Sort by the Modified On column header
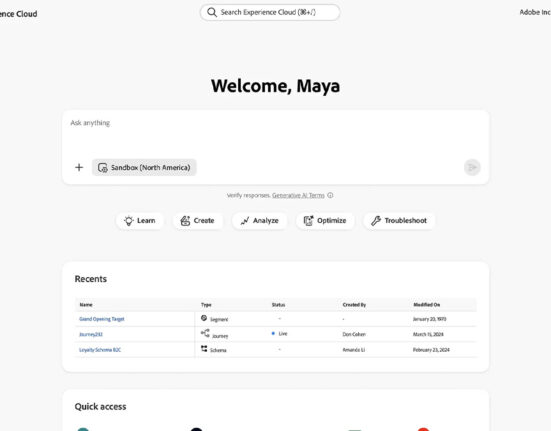 pyautogui.click(x=427, y=305)
